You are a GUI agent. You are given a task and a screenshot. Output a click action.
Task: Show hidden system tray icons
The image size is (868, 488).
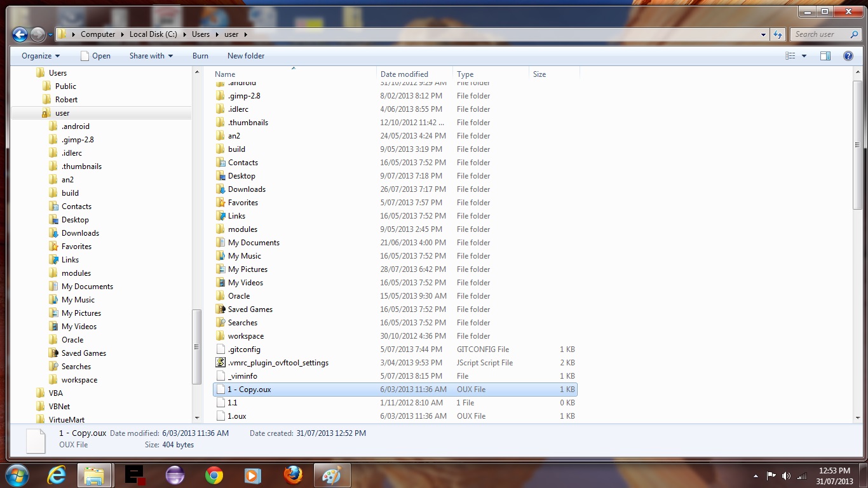(x=756, y=476)
